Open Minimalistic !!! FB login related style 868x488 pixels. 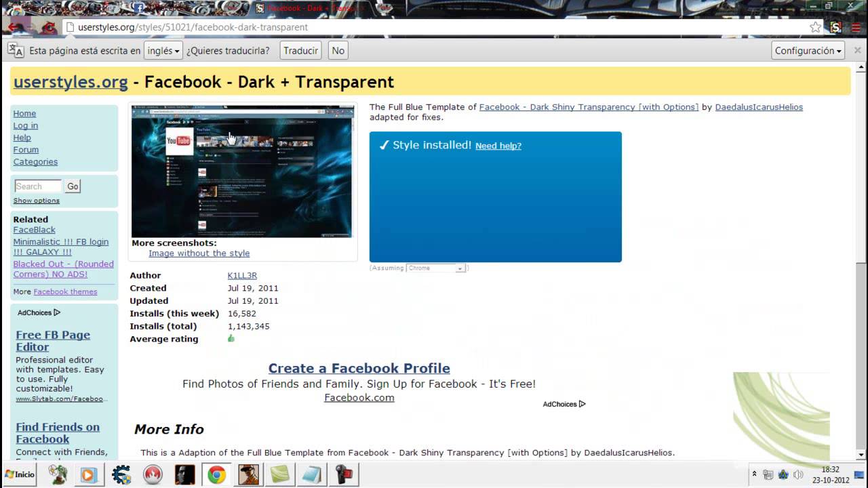tap(61, 247)
